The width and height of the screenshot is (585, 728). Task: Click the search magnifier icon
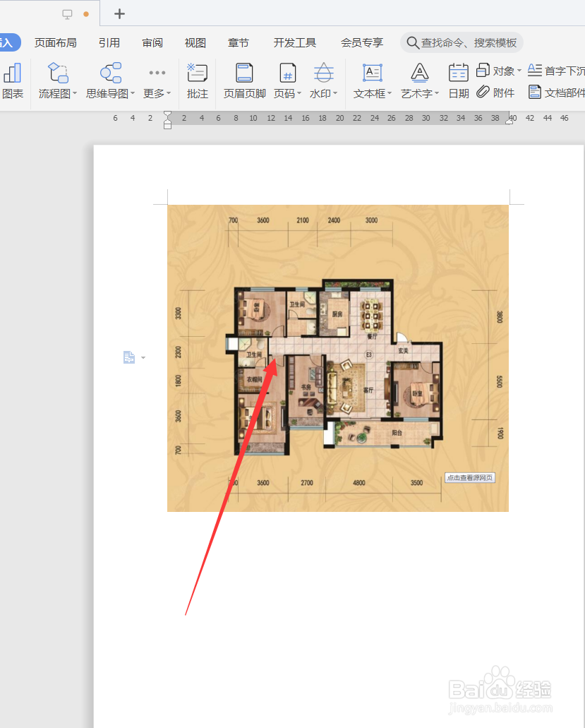pos(412,42)
